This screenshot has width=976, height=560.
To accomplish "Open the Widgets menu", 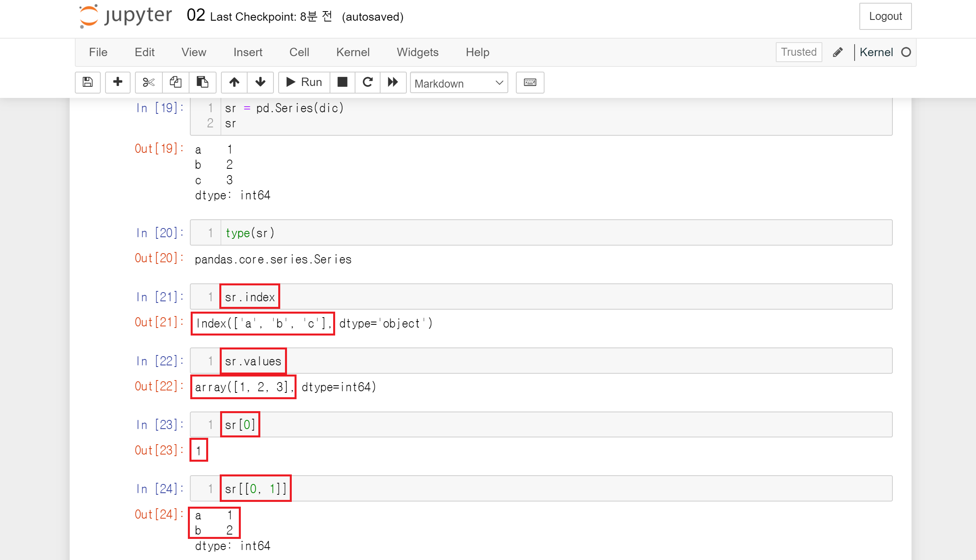I will [418, 52].
